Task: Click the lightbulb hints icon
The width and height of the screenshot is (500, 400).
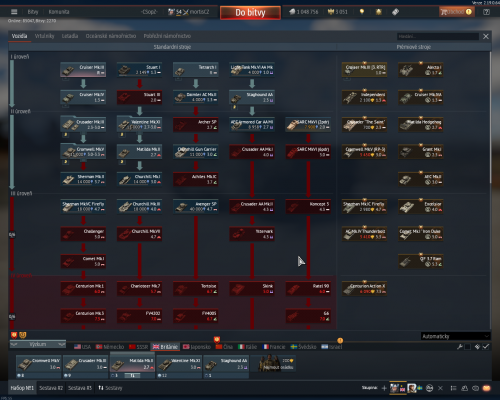Action: (x=362, y=12)
